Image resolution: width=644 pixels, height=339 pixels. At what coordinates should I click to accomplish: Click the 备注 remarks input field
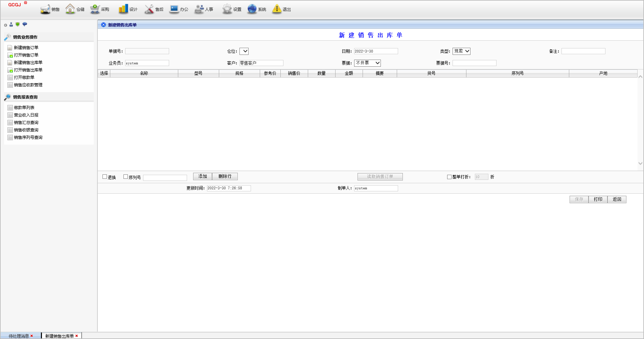coord(583,51)
